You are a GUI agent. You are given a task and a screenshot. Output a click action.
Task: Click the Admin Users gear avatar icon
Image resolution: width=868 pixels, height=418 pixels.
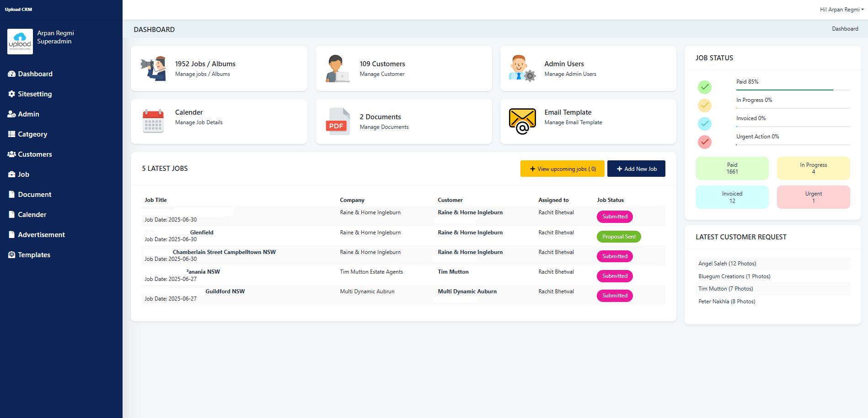[x=522, y=69]
